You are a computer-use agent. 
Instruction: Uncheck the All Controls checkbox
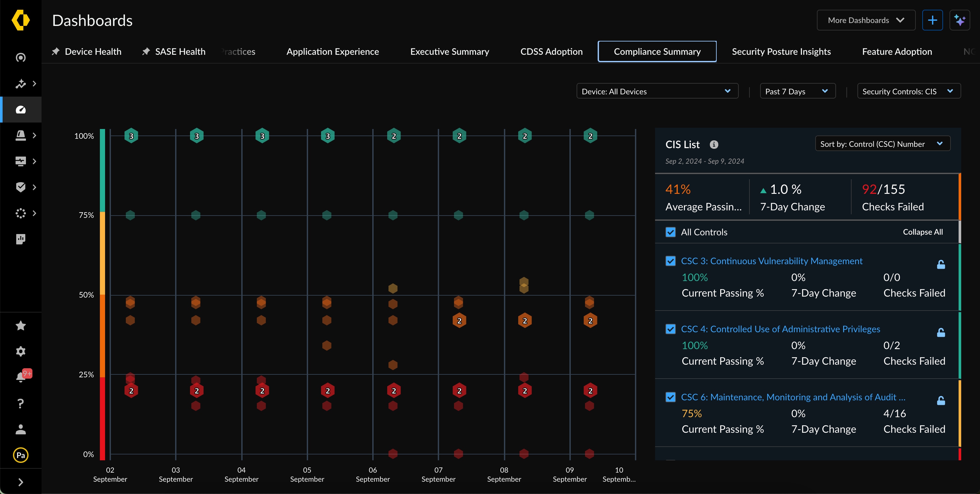coord(671,231)
